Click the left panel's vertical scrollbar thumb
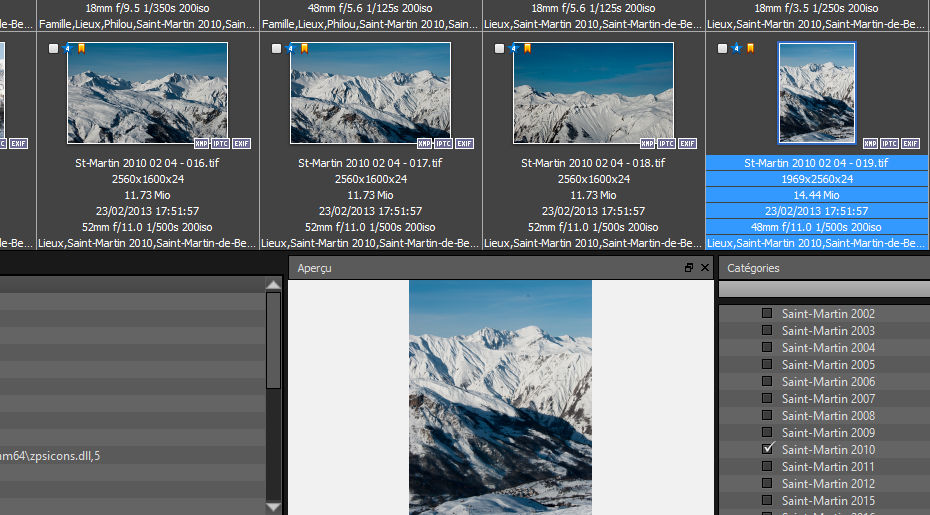 [273, 341]
